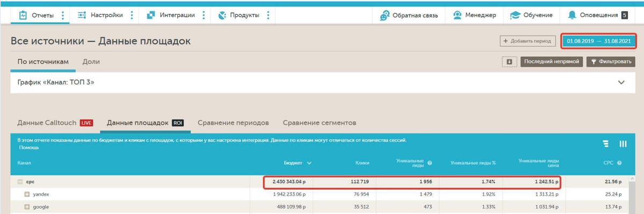This screenshot has width=644, height=214.
Task: Open Обучение training section
Action: point(531,15)
